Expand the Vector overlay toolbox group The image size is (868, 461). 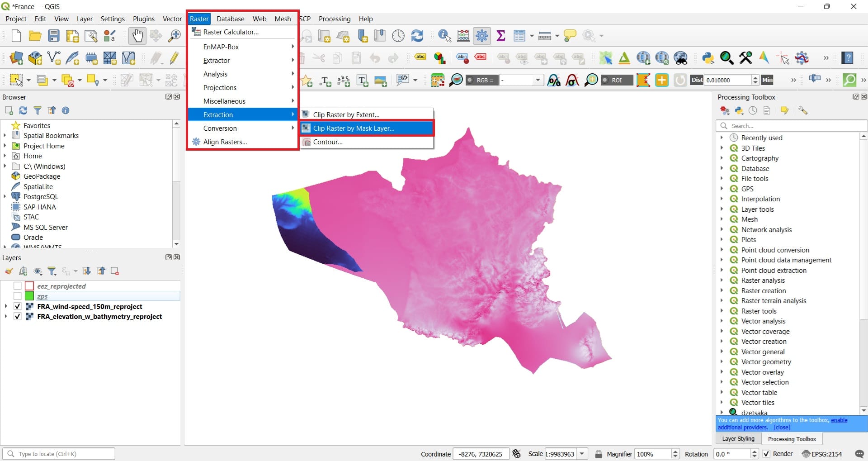pyautogui.click(x=722, y=372)
